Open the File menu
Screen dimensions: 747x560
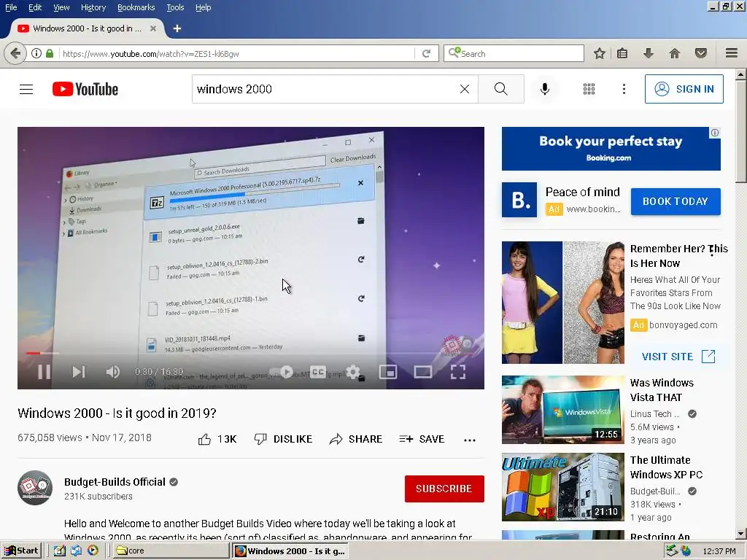point(11,7)
